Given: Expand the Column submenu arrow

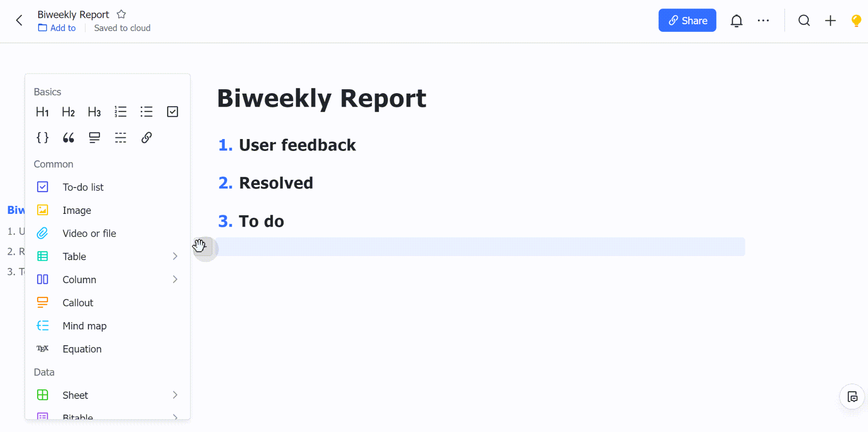Looking at the screenshot, I should point(175,279).
